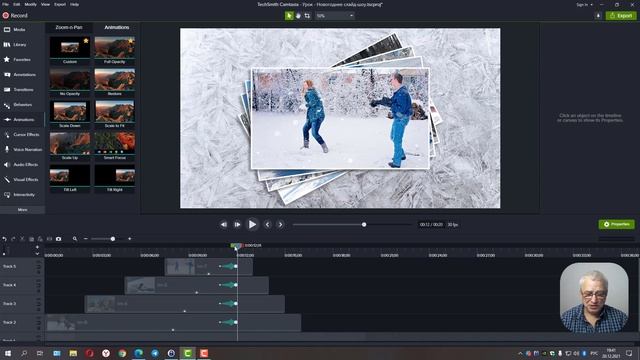Image resolution: width=640 pixels, height=360 pixels.
Task: Select the arrow Edit mode tool
Action: [x=289, y=16]
